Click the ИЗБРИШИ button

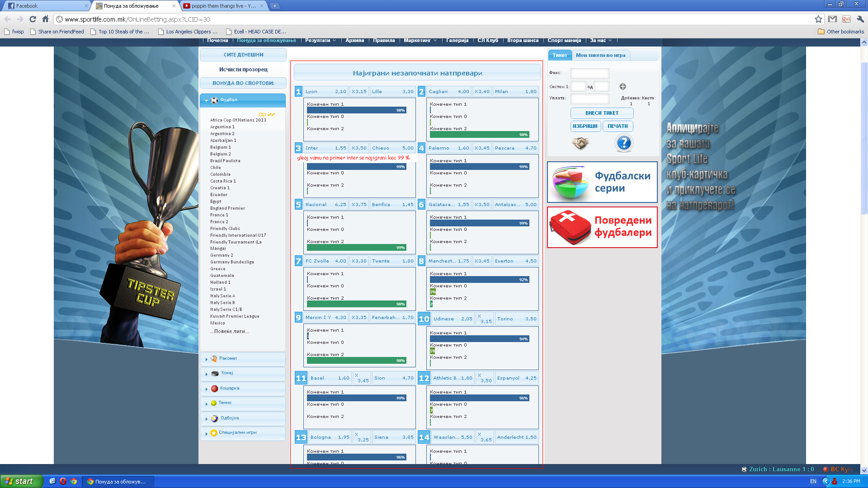click(x=585, y=126)
